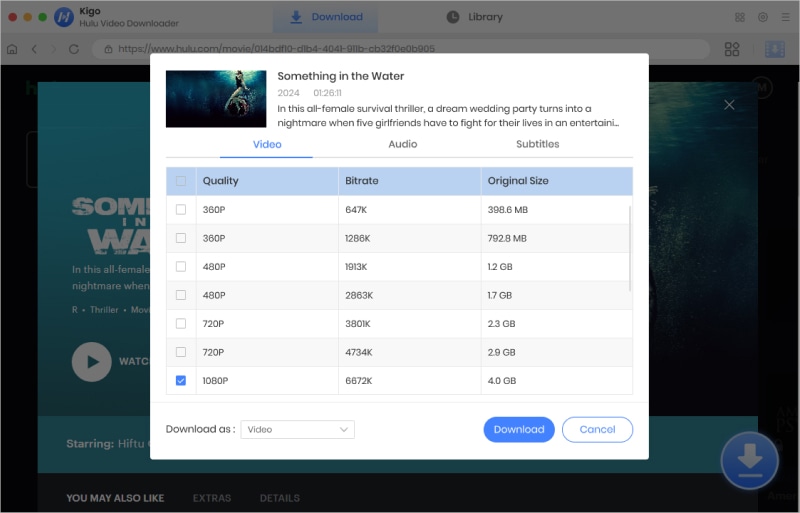Navigate back with the arrow
This screenshot has height=513, width=800.
(34, 49)
